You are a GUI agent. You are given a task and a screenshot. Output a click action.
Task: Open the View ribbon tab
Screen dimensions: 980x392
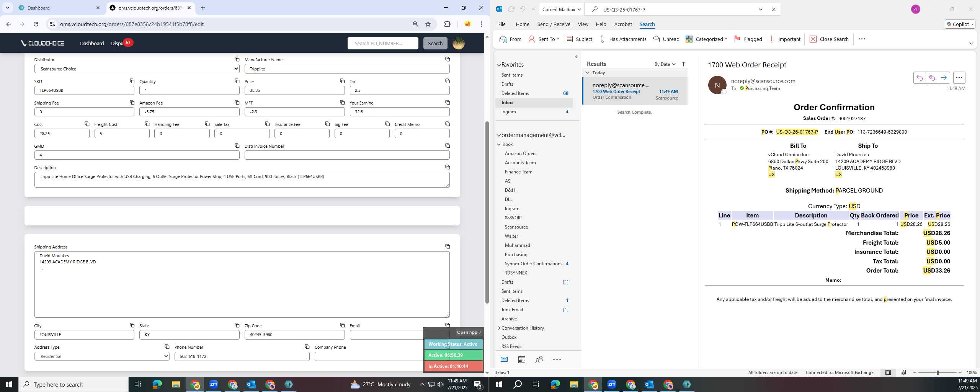tap(583, 24)
